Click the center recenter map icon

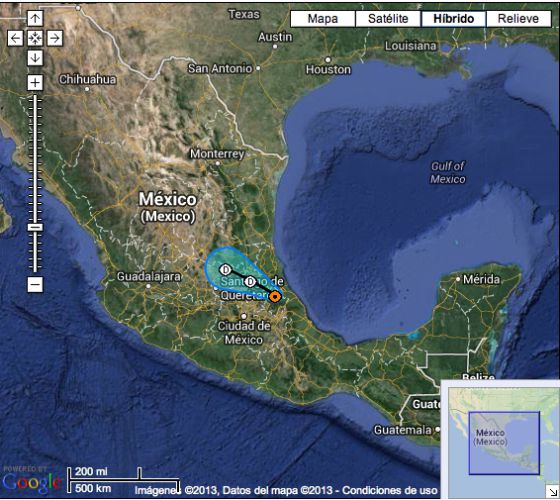35,38
